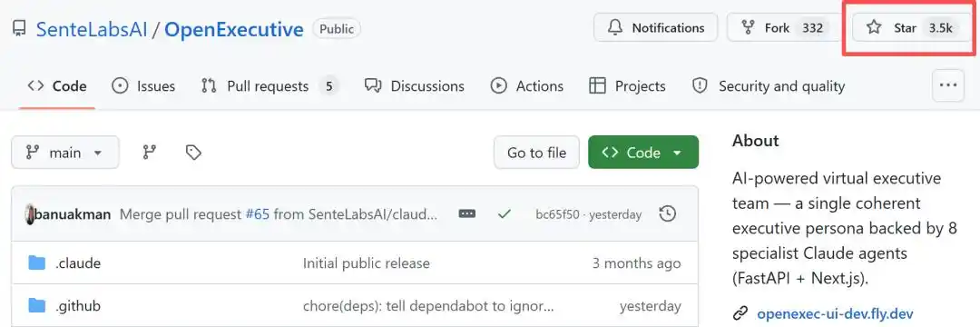The width and height of the screenshot is (980, 327).
Task: Click the Notifications bell button
Action: [x=656, y=27]
